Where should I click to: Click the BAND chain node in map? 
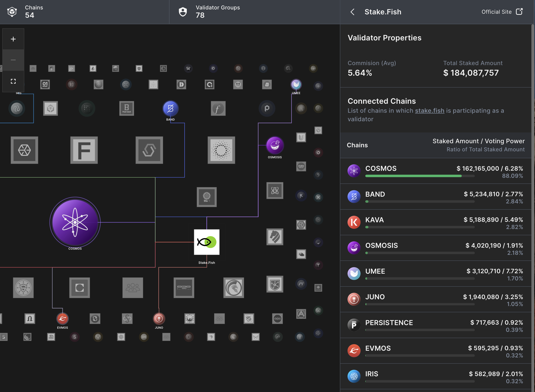coord(170,108)
